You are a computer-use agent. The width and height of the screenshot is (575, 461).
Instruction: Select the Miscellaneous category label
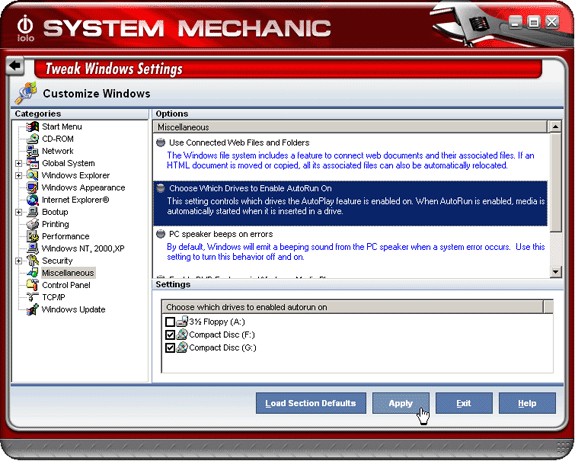pyautogui.click(x=68, y=273)
